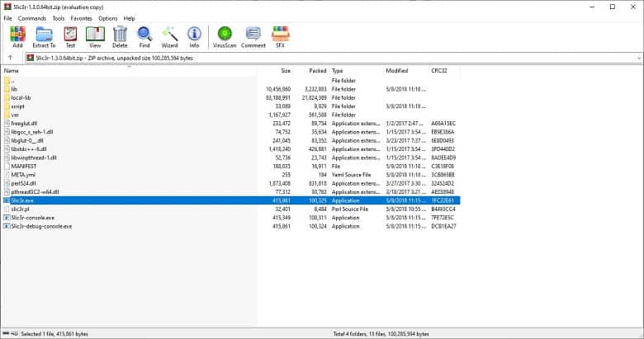644x339 pixels.
Task: Click the MANIFEST file icon
Action: click(x=7, y=167)
